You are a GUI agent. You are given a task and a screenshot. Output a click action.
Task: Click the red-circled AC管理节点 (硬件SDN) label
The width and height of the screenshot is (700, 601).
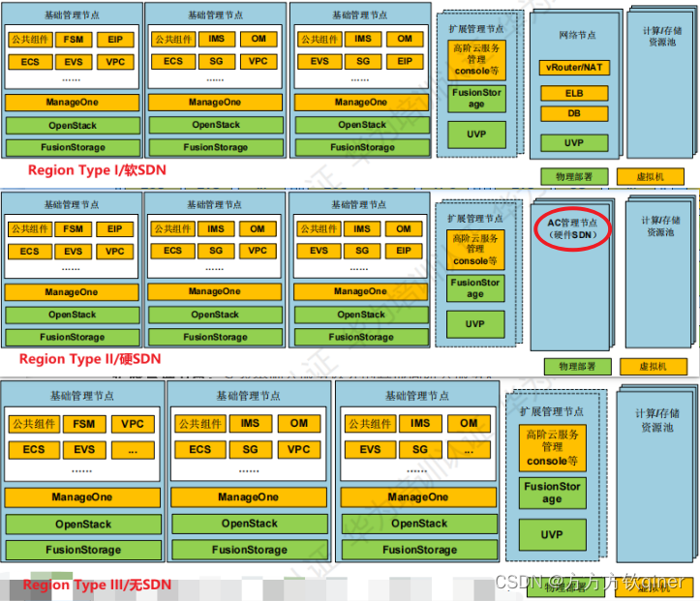coord(573,229)
